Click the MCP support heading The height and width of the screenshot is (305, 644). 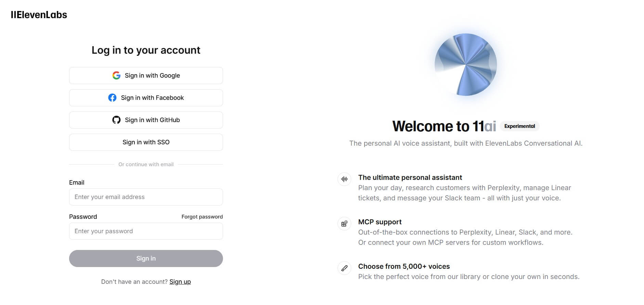click(x=380, y=222)
